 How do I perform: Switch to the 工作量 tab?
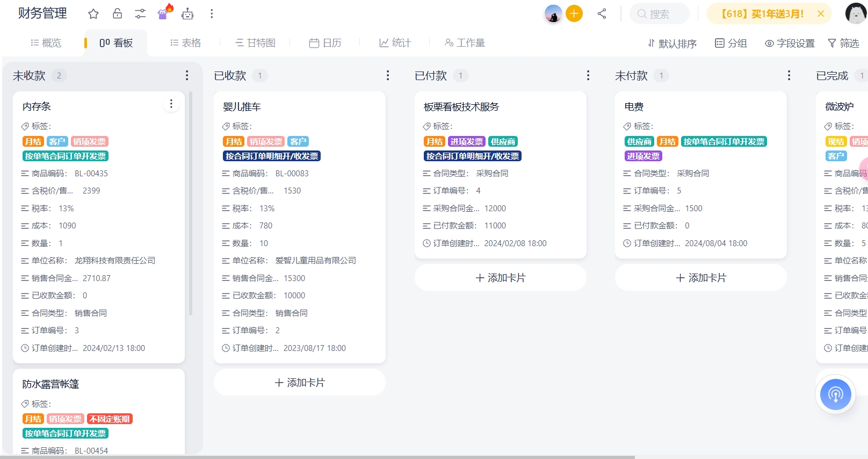click(x=465, y=43)
